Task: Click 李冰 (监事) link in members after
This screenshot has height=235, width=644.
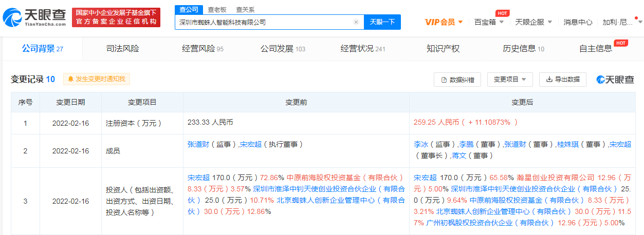Action: (x=420, y=145)
